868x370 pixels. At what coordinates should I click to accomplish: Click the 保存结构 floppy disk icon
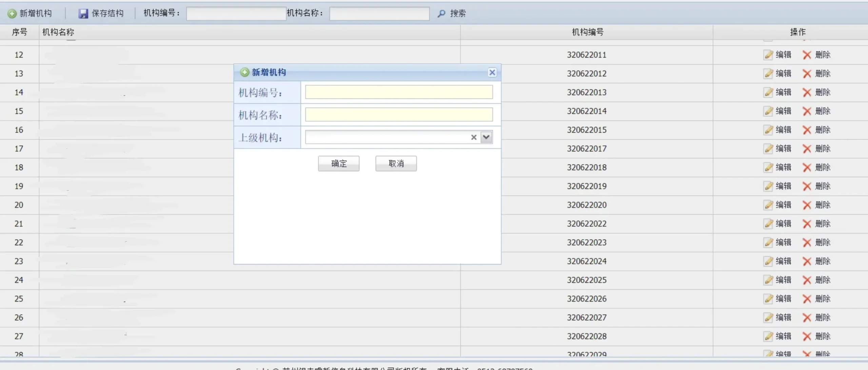tap(83, 14)
